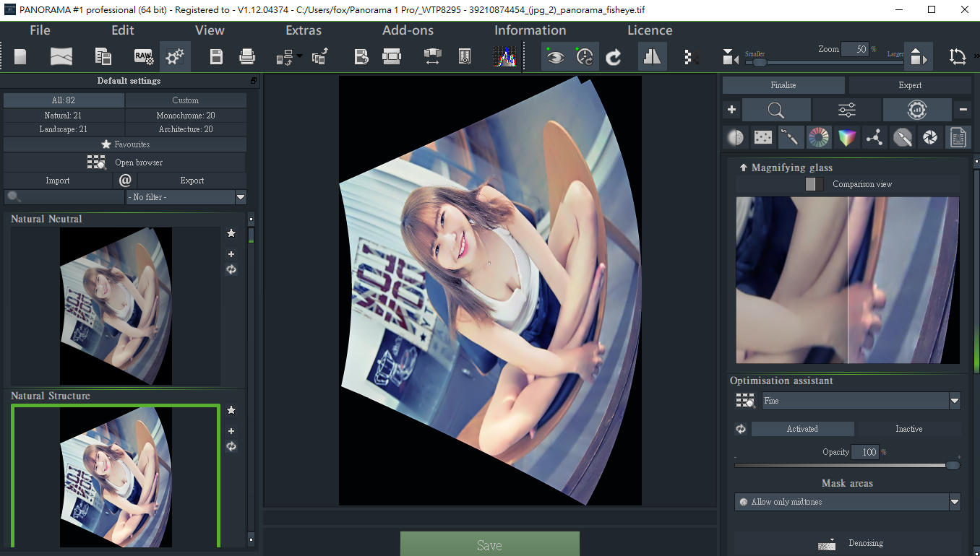Select the color wheel tool icon
This screenshot has width=980, height=556.
[x=818, y=137]
